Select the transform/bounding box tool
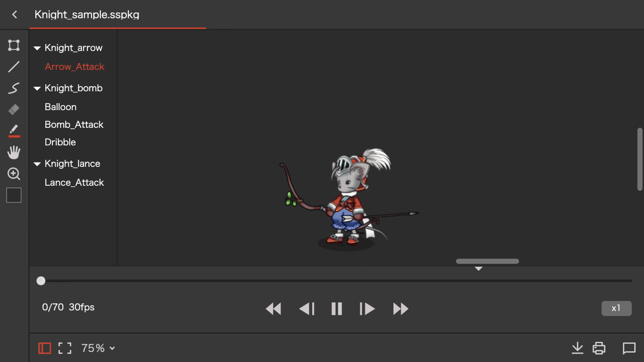This screenshot has height=362, width=644. click(x=14, y=45)
